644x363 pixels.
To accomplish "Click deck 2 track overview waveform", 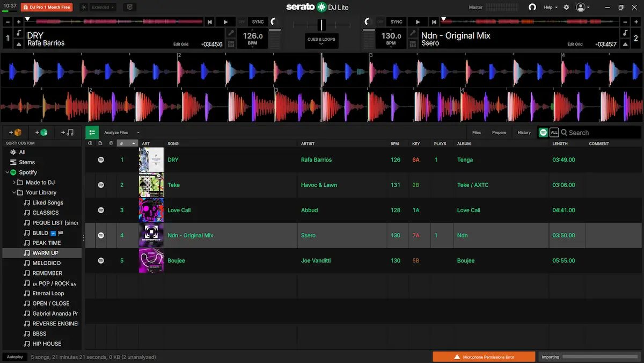I will tap(529, 22).
